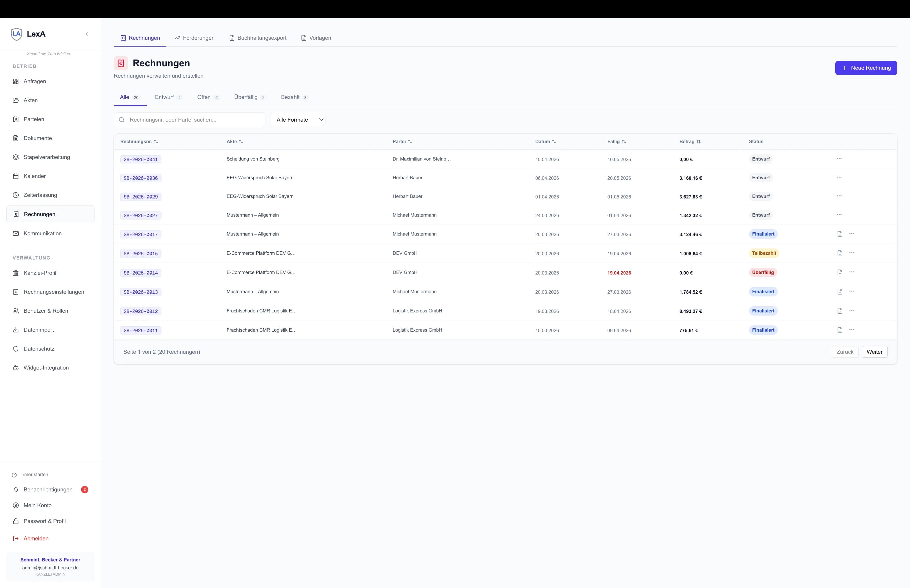The image size is (910, 588).
Task: Open Stapelverarbeitung in the sidebar
Action: [x=47, y=157]
